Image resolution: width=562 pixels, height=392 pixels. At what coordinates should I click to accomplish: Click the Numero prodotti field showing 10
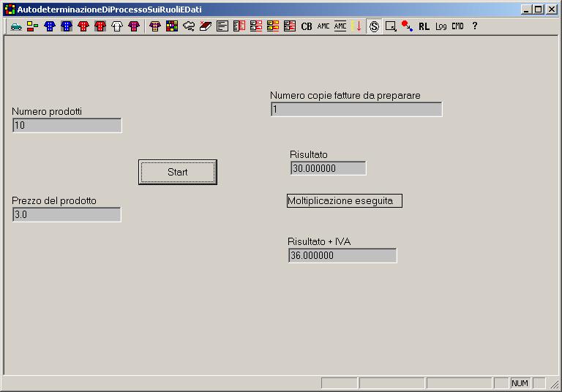coord(67,125)
